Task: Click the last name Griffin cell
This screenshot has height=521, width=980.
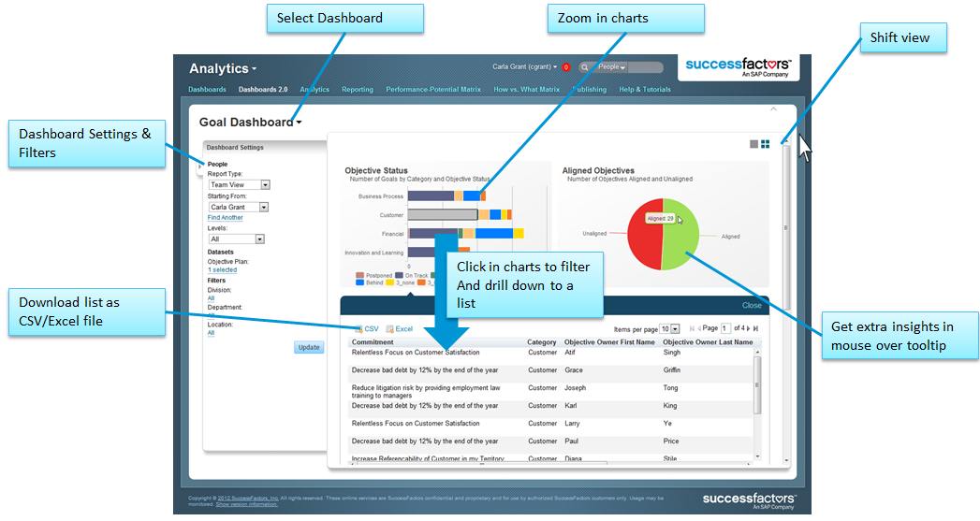Action: (672, 370)
